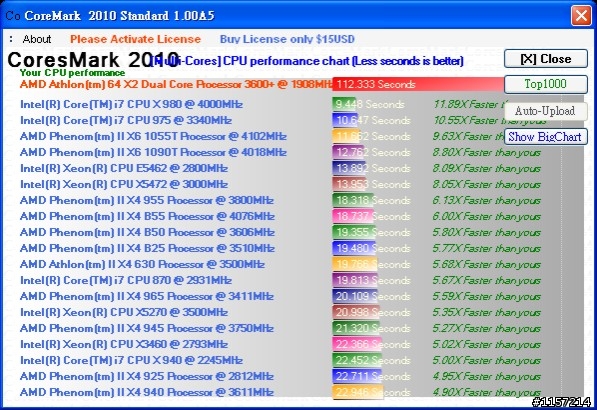Viewport: 597px width, 410px height.
Task: Select the 13.892 Seconds bar
Action: pyautogui.click(x=350, y=168)
